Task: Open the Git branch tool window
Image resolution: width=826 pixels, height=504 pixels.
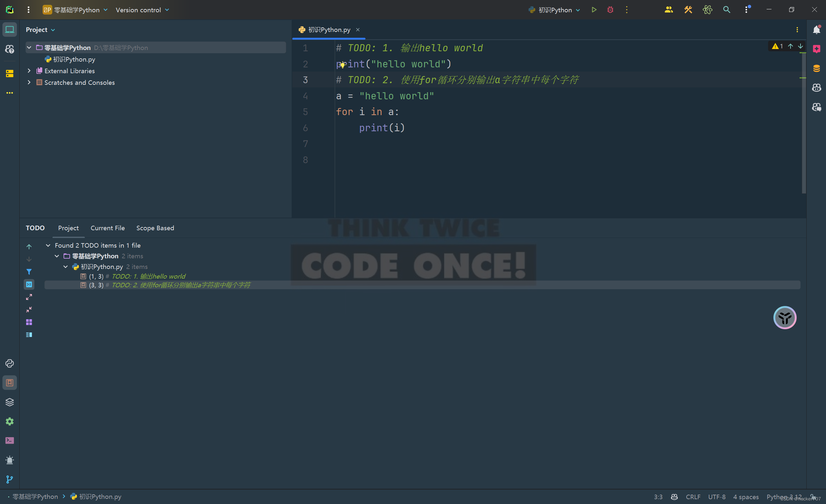Action: coord(10,479)
